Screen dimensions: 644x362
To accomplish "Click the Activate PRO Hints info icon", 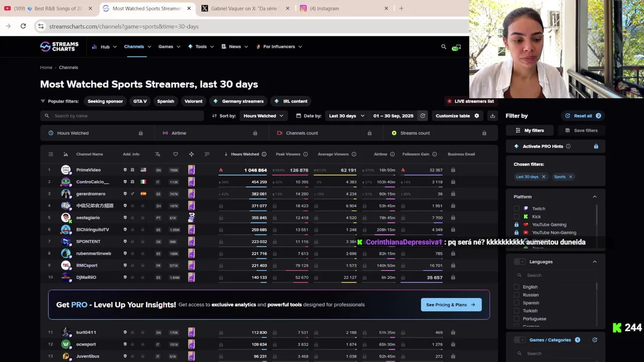I will click(568, 146).
